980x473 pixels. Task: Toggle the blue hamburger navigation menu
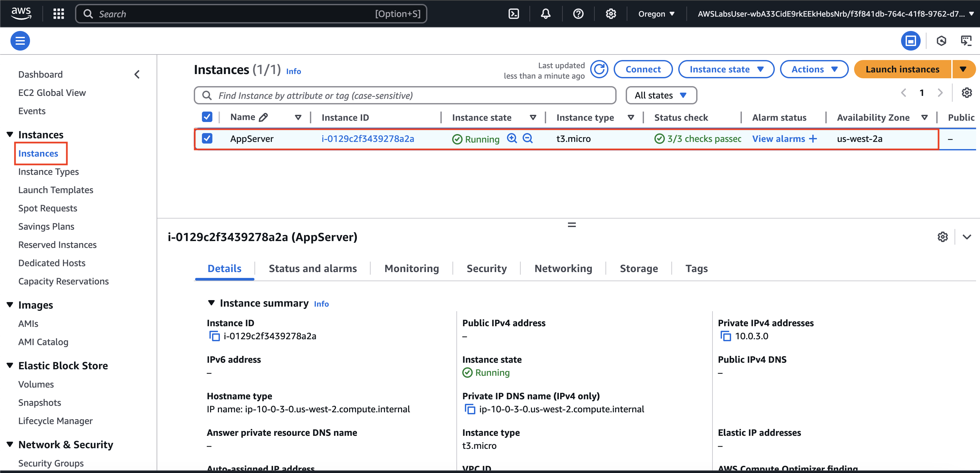pyautogui.click(x=20, y=41)
